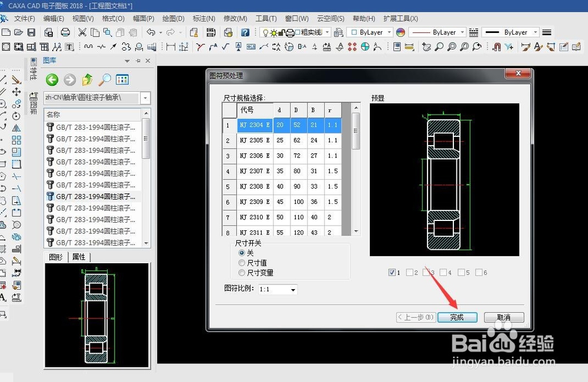Click the linetype settings icon

point(473,32)
